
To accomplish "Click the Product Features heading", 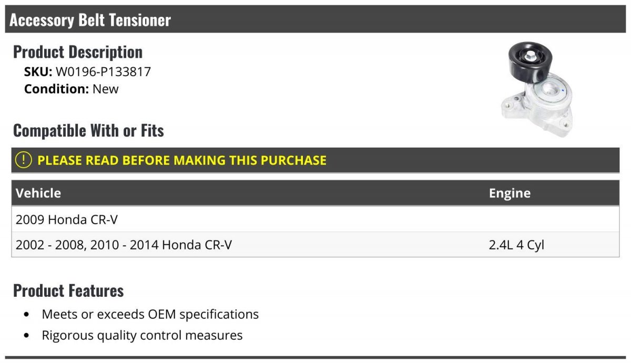I will tap(68, 290).
